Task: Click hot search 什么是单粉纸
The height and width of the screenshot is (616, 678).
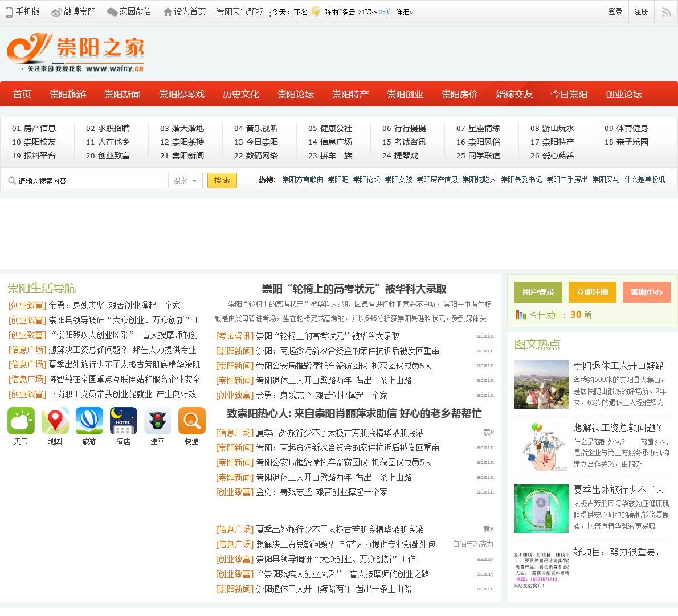Action: pyautogui.click(x=645, y=180)
